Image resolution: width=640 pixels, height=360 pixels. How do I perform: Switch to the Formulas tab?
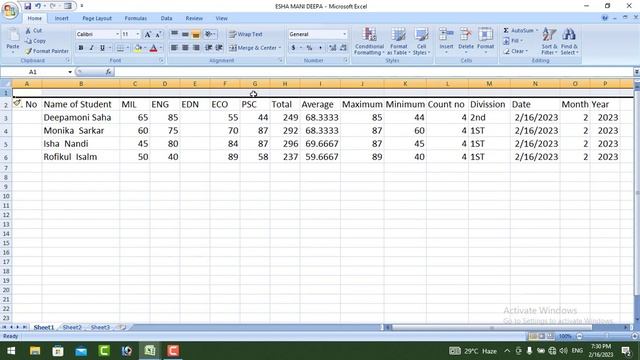tap(136, 18)
